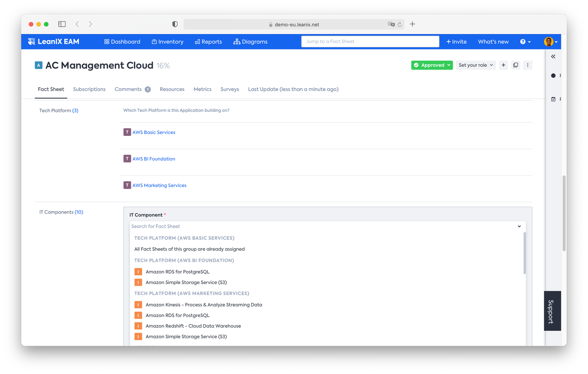This screenshot has width=588, height=374.
Task: Click the T icon beside AWS Basic Services
Action: tap(127, 132)
